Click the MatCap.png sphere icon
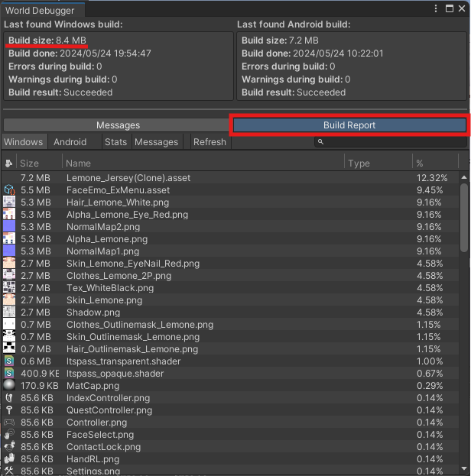Viewport: 471px width, 476px height. point(9,385)
